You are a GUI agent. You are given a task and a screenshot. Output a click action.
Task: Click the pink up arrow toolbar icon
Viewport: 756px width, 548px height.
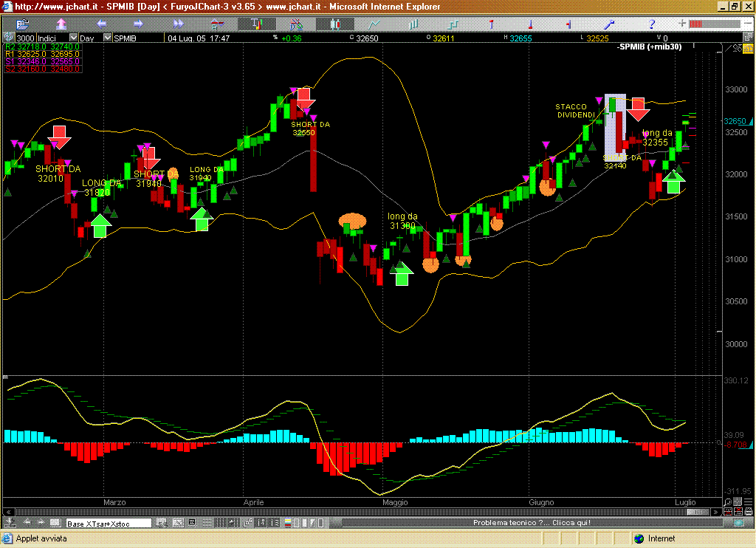tap(62, 24)
